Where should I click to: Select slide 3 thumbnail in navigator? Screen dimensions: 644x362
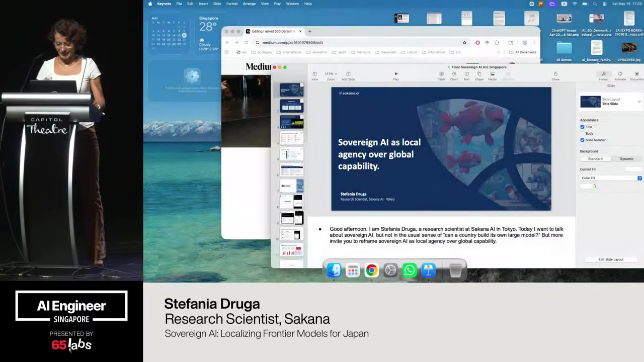292,122
